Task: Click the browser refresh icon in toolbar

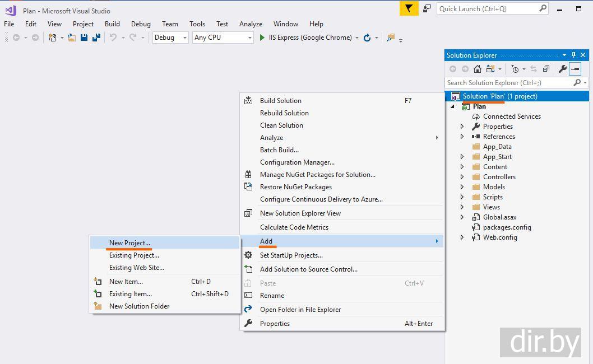Action: 367,38
